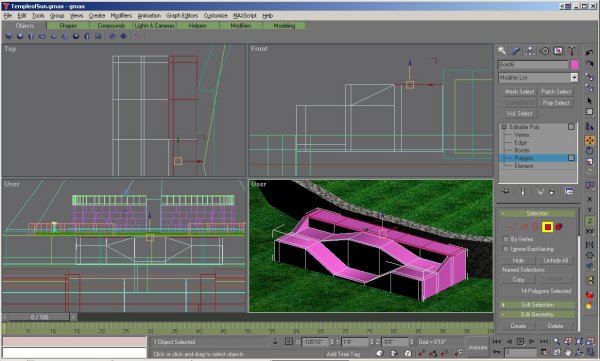Open the Create command panel tab
This screenshot has width=600, height=361.
coord(502,51)
